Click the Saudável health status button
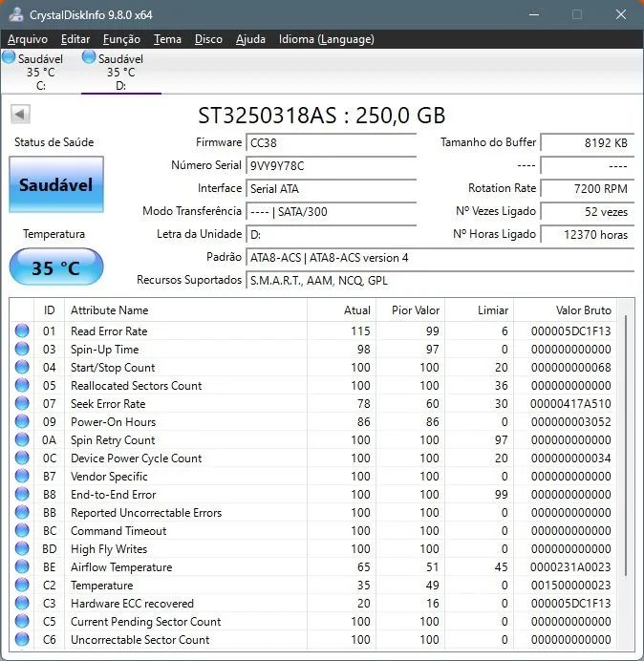644x661 pixels. tap(56, 184)
